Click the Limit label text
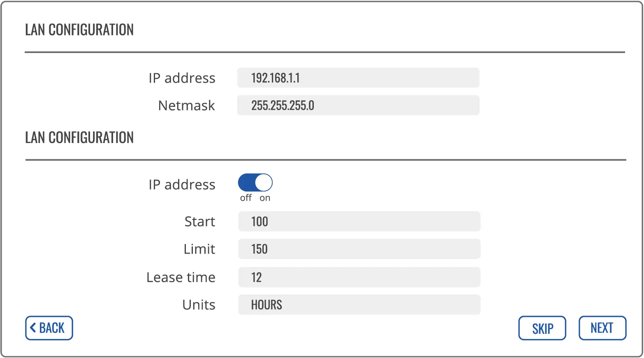 [199, 249]
